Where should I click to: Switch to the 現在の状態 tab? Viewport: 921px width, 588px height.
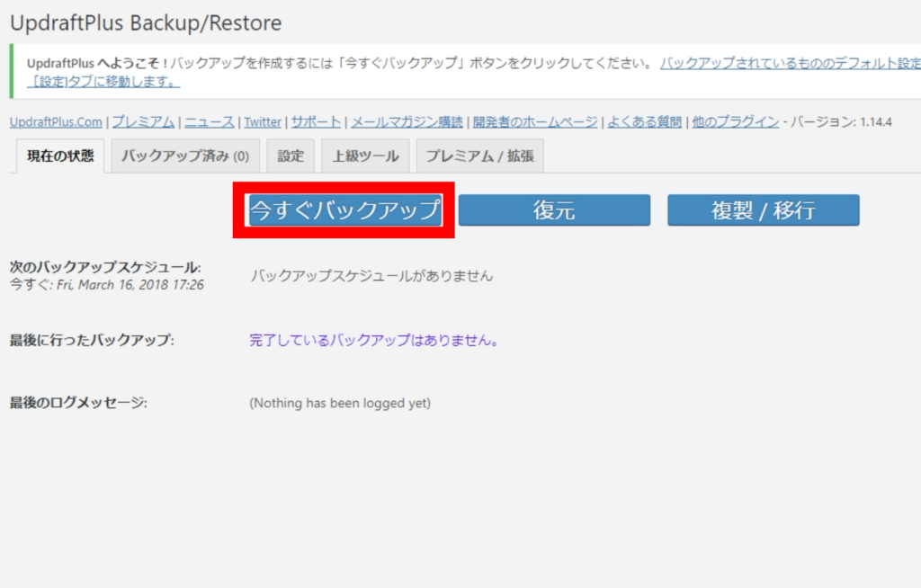[x=60, y=156]
